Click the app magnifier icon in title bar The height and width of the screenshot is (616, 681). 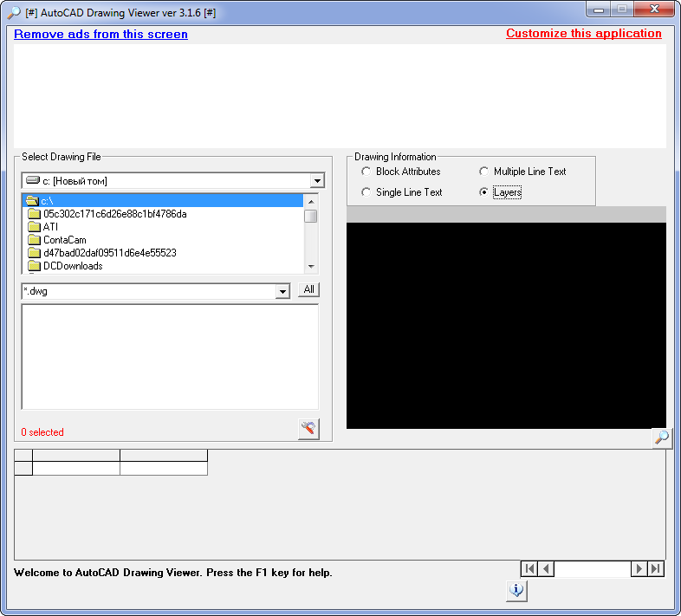[14, 13]
